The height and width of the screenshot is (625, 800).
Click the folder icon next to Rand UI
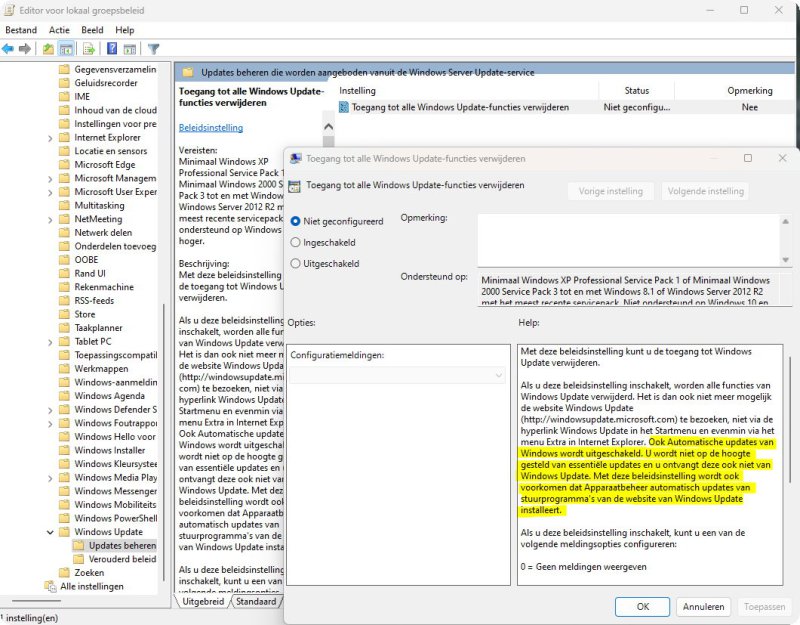(x=64, y=273)
